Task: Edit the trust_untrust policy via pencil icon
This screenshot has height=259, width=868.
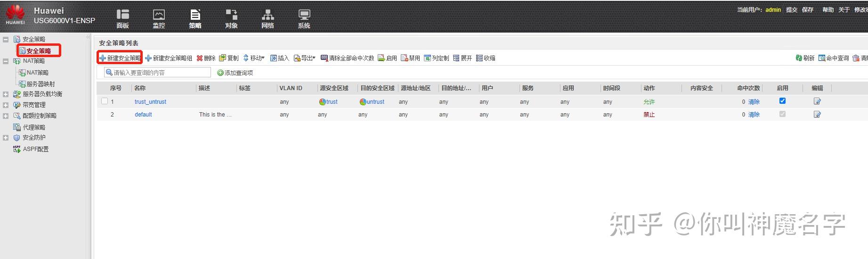Action: [817, 101]
